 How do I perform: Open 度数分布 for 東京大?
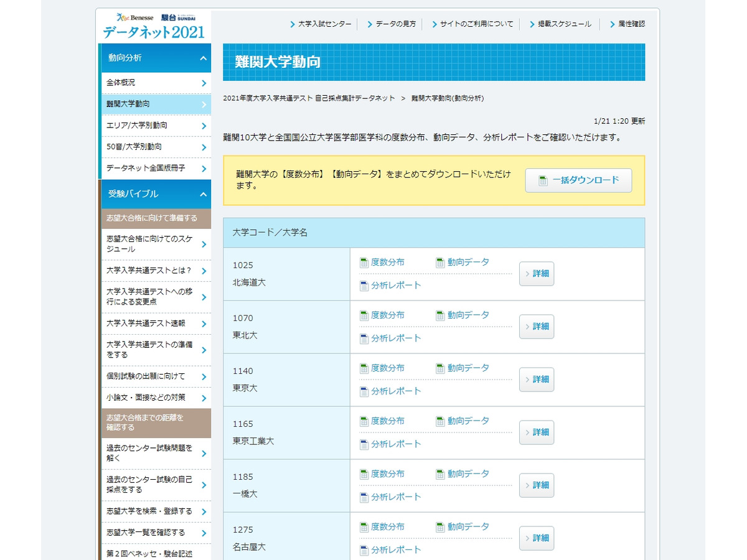coord(382,368)
